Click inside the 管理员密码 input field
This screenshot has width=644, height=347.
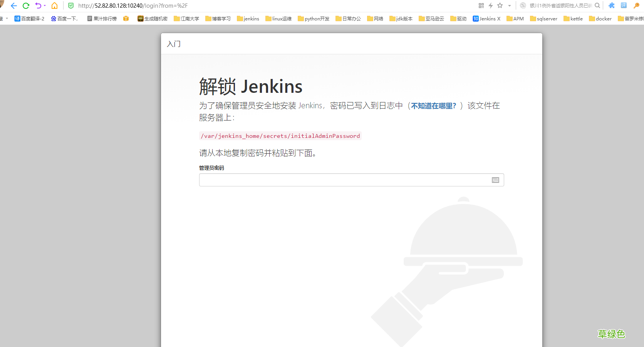coord(347,180)
